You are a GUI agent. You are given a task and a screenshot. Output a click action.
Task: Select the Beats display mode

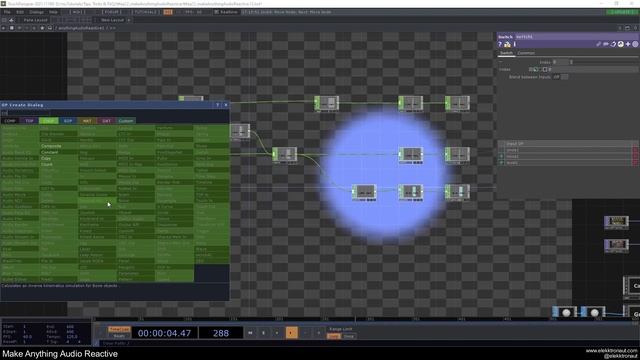119,336
